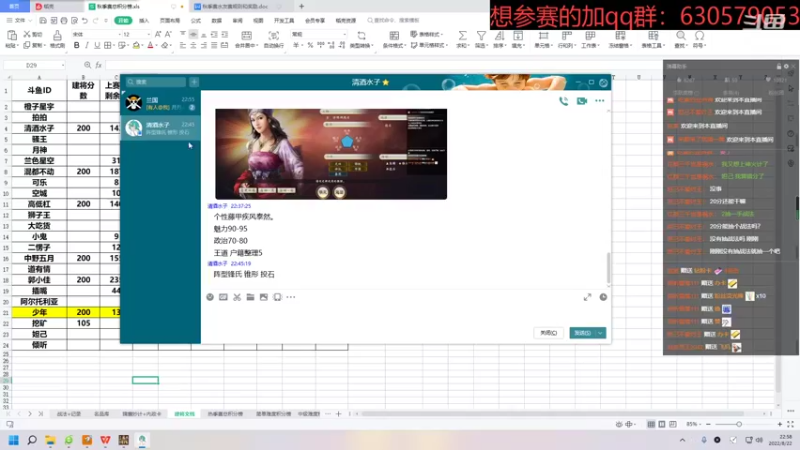Open the game screenshot image in chat
This screenshot has width=800, height=450.
coord(331,154)
